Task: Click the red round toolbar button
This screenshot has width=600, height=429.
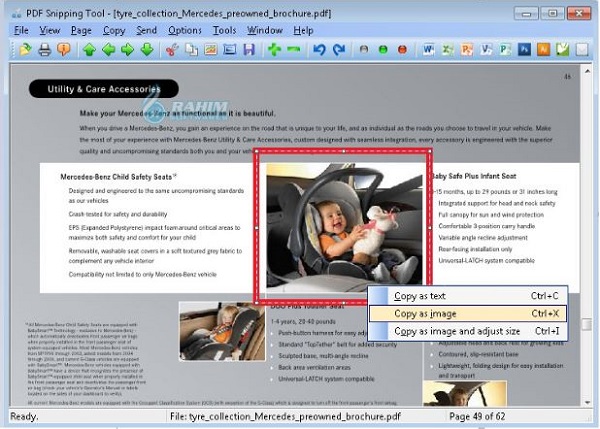Action: (x=402, y=50)
